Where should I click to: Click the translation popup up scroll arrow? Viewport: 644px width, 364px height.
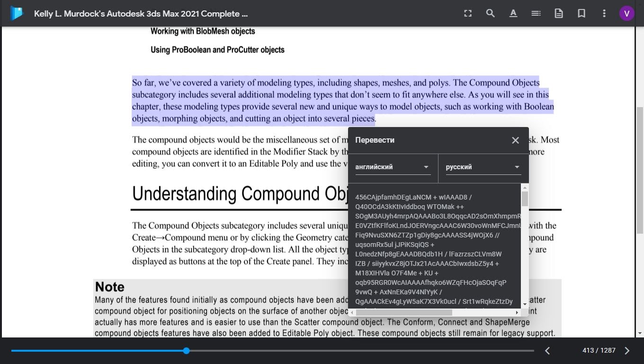pyautogui.click(x=525, y=188)
